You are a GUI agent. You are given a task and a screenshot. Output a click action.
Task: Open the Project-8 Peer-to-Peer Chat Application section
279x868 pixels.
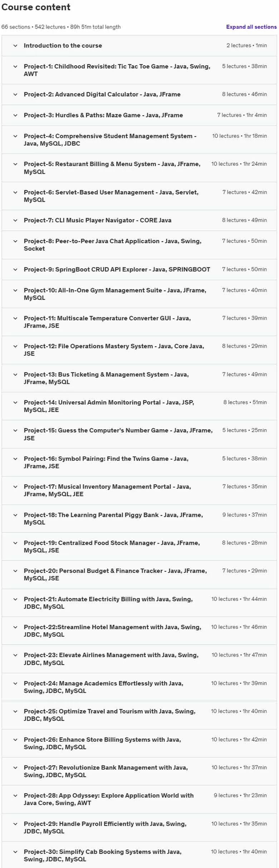139,245
